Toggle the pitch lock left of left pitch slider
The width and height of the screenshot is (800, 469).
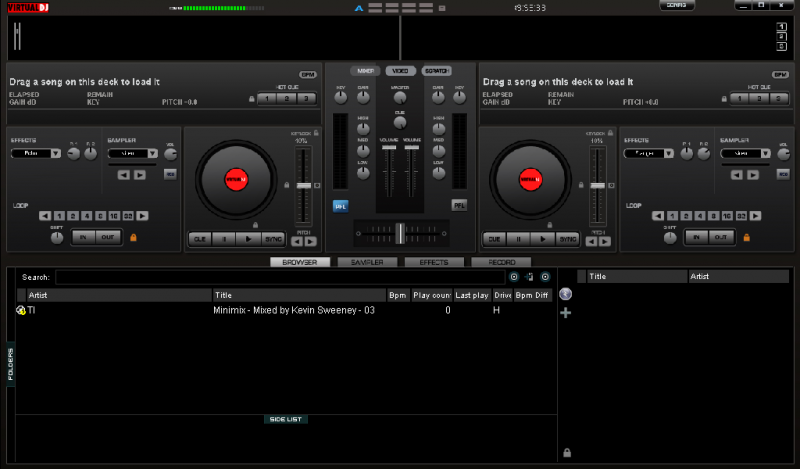click(287, 185)
